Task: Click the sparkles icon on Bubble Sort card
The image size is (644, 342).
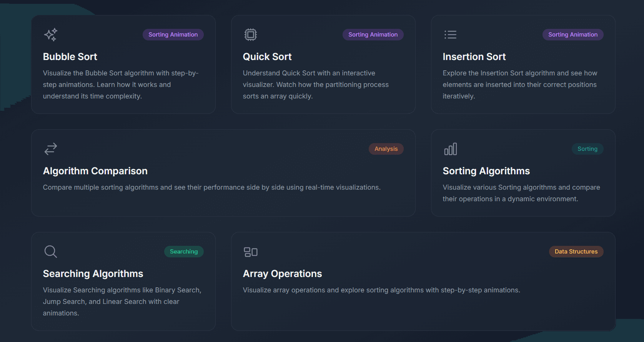Action: (x=50, y=35)
